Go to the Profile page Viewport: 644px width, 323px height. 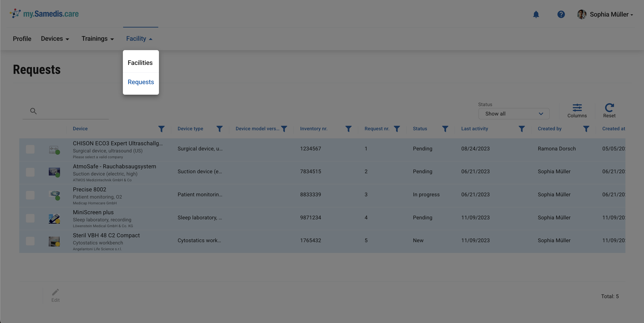click(22, 39)
